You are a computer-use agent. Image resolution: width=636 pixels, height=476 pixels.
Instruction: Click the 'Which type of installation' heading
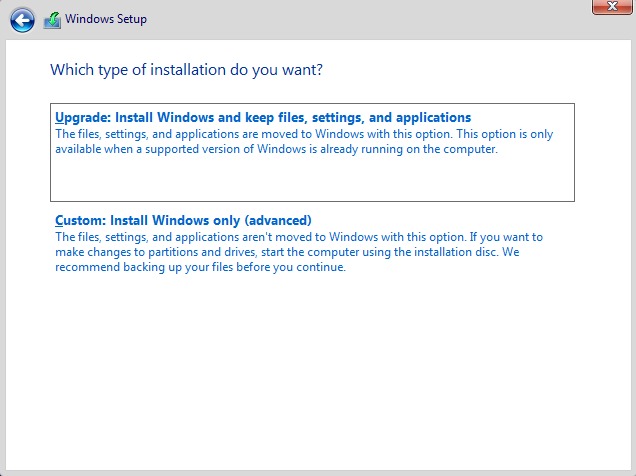tap(186, 71)
